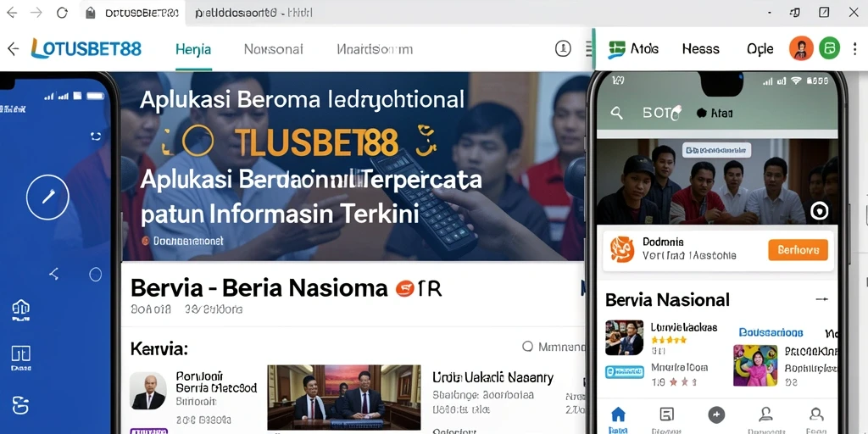Open the group photo in right phone
The width and height of the screenshot is (868, 434).
pyautogui.click(x=717, y=181)
